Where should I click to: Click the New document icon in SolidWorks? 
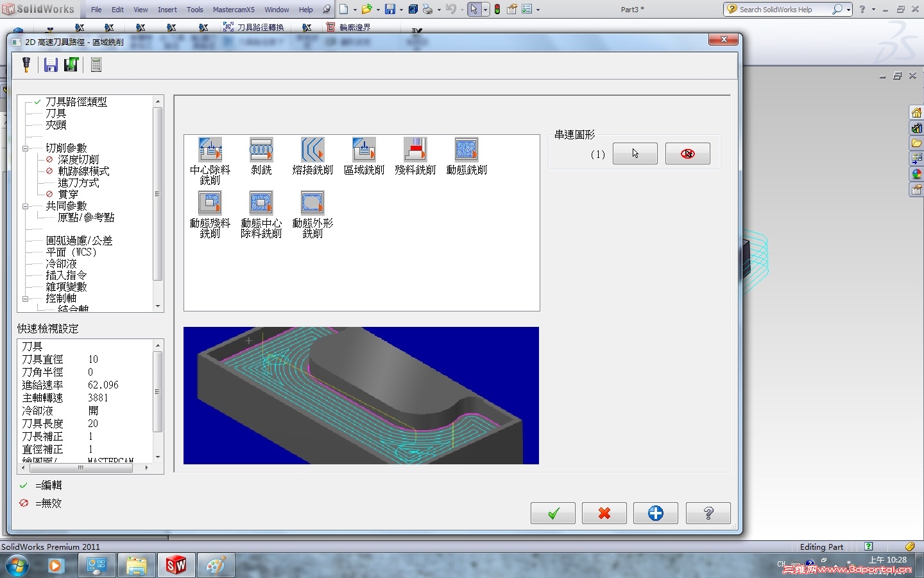tap(344, 9)
